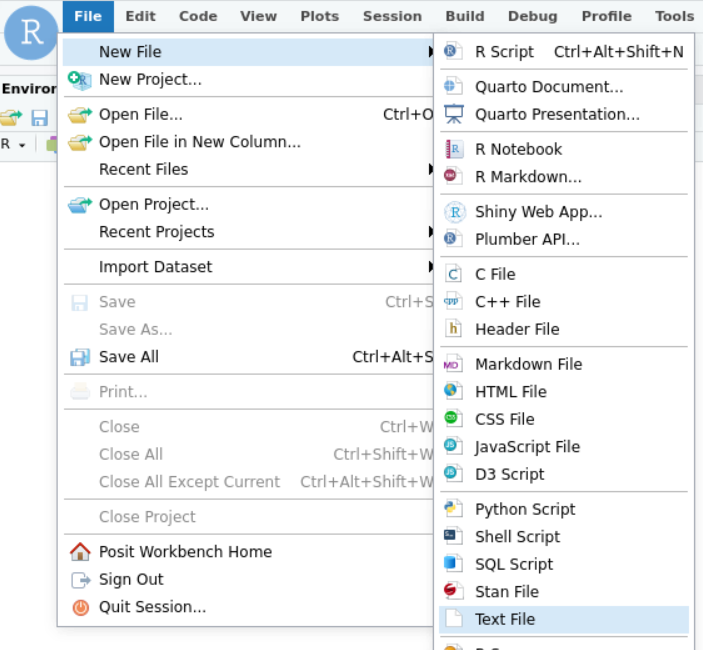This screenshot has height=650, width=703.
Task: Open the Plots menu
Action: [x=320, y=16]
